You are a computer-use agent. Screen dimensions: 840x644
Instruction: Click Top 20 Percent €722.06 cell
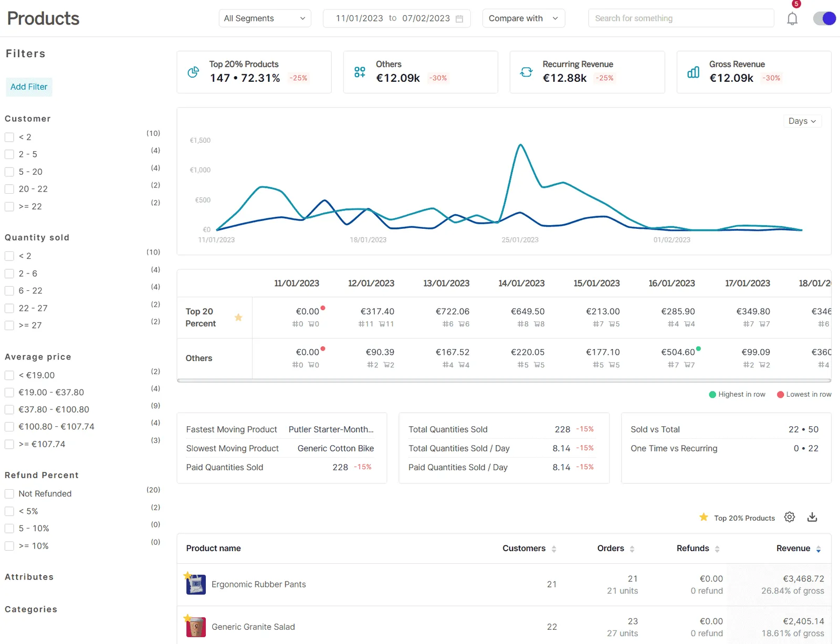click(x=453, y=312)
